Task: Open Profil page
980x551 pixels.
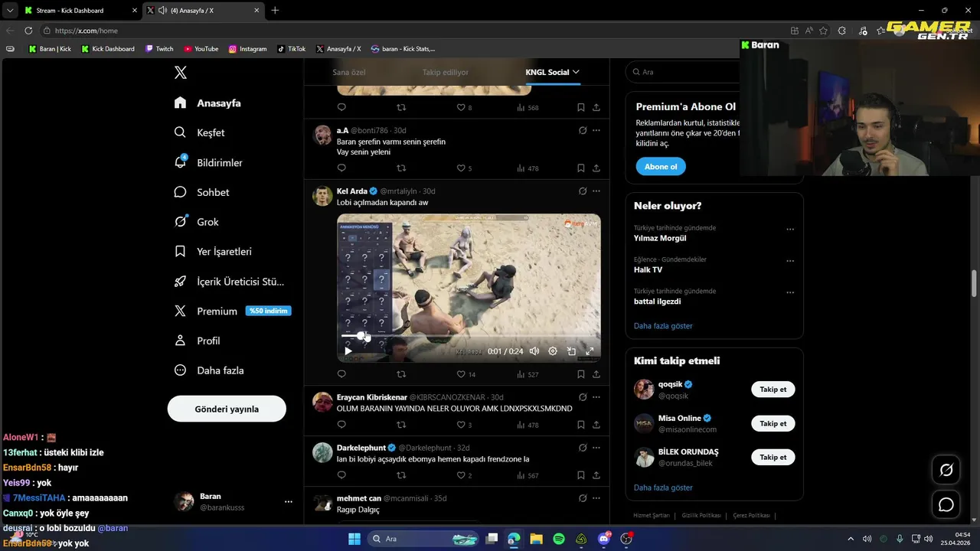Action: pos(197,341)
